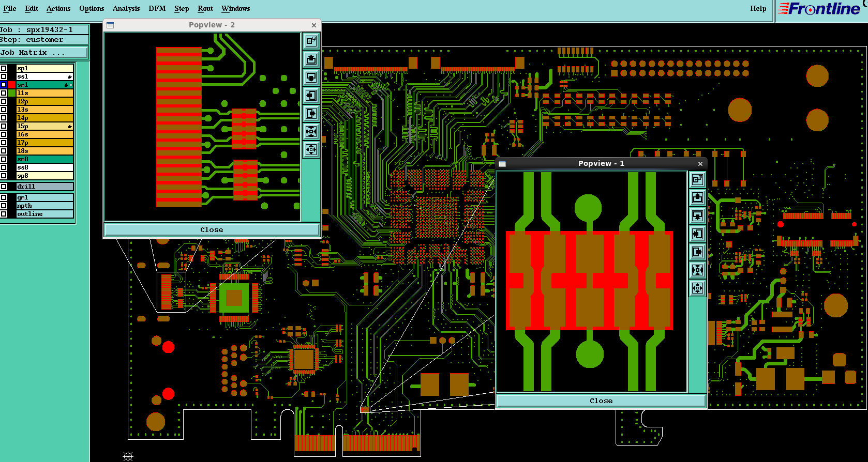Click the pan-right icon in Popview 1
Viewport: 868px width, 462px height.
[x=697, y=252]
